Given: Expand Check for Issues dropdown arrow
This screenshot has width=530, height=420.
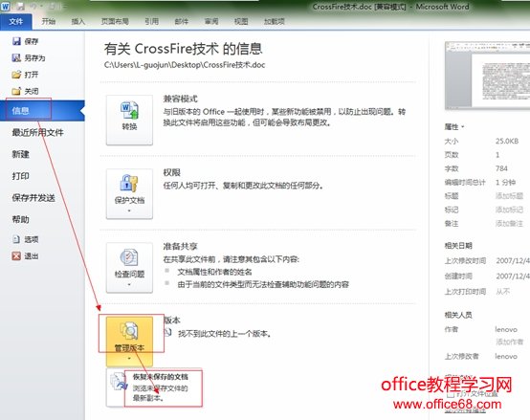Looking at the screenshot, I should (129, 285).
